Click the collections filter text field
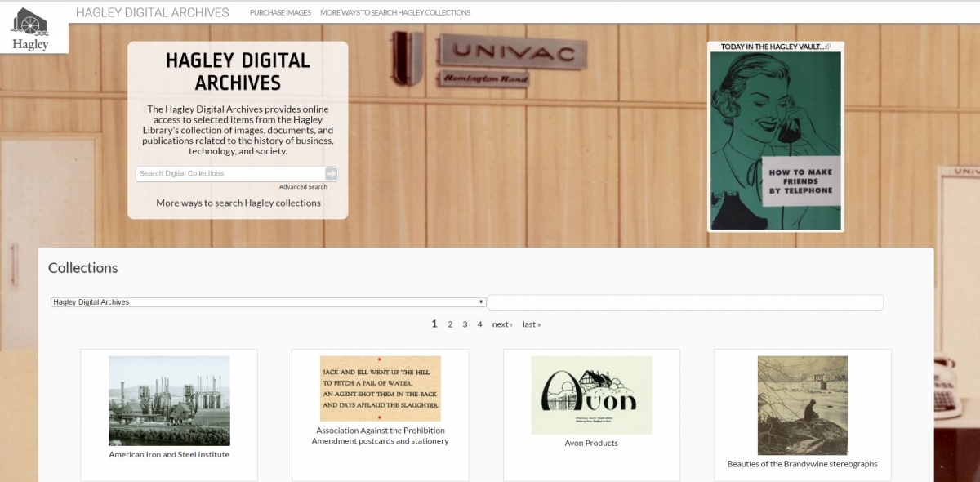Image resolution: width=980 pixels, height=482 pixels. point(685,302)
